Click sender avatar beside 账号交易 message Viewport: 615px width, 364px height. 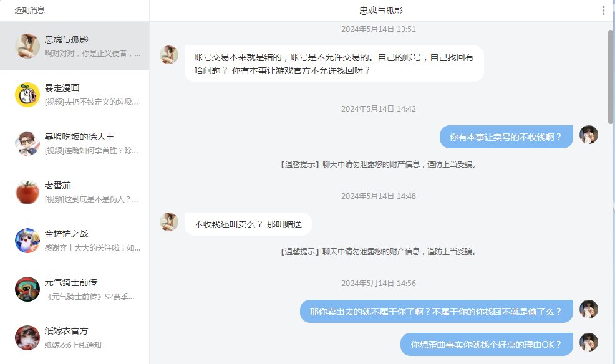169,55
